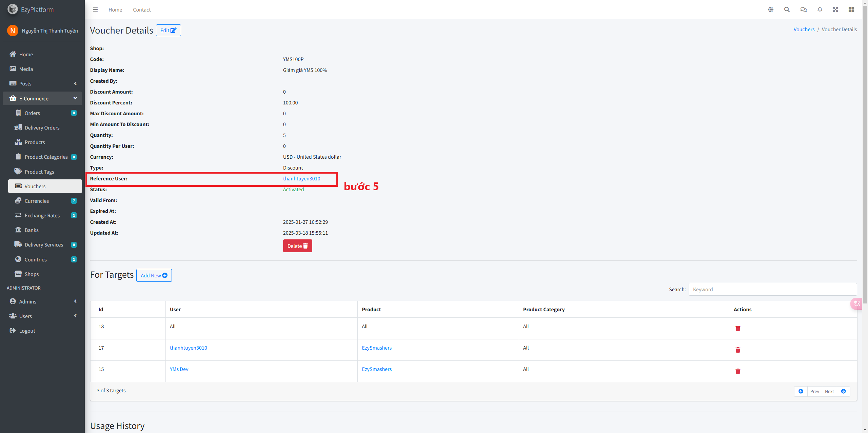Delete target row 18

(738, 329)
